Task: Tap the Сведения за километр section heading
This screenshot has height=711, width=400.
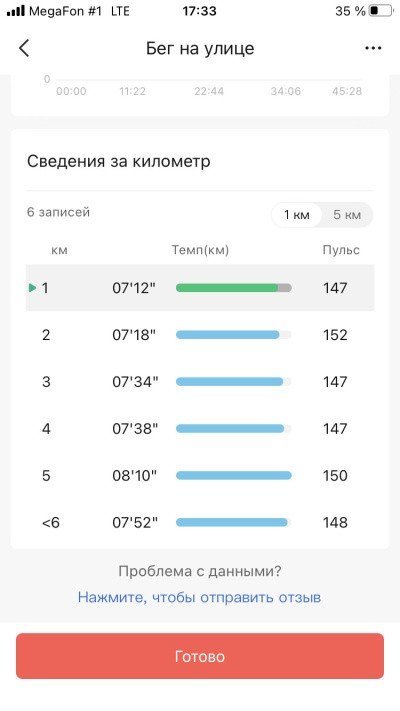Action: (119, 161)
